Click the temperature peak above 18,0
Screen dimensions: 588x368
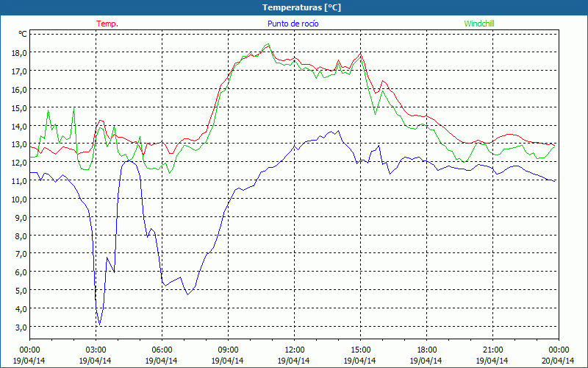tap(268, 46)
